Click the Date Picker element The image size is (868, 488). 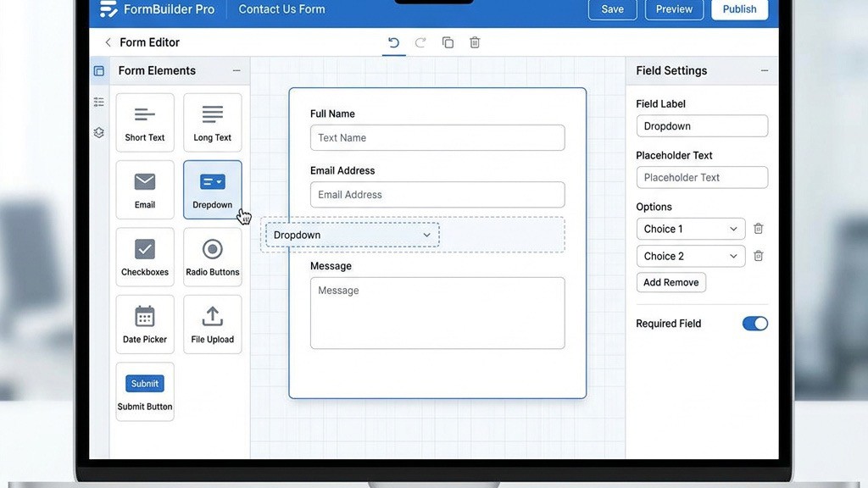click(144, 324)
